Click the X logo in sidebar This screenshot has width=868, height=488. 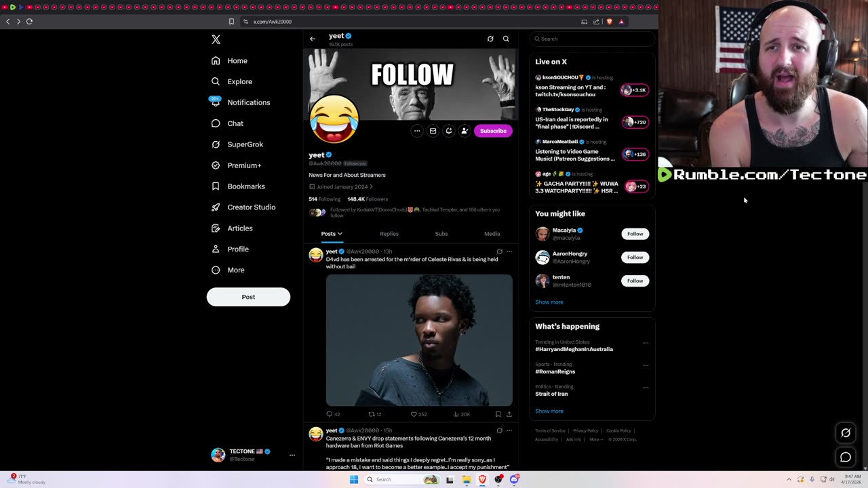point(216,39)
